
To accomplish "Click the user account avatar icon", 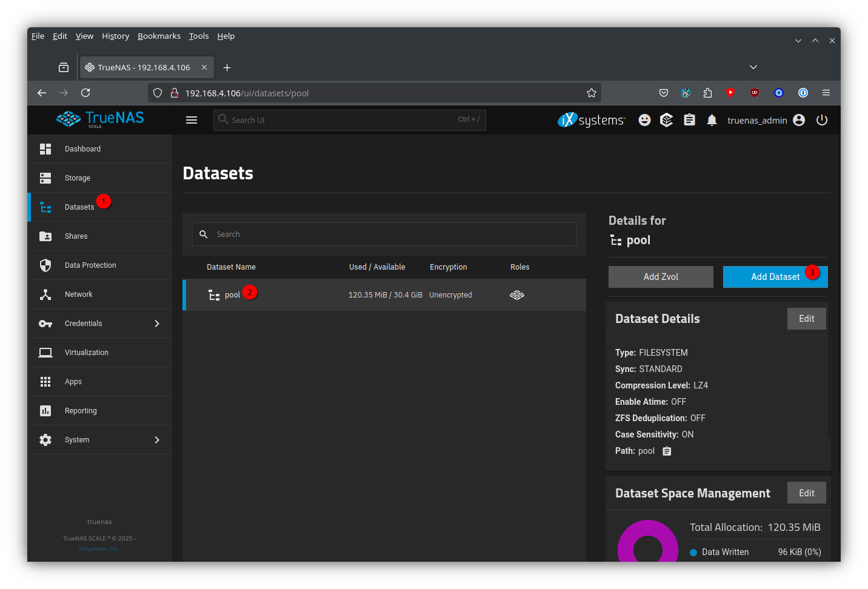I will point(799,120).
